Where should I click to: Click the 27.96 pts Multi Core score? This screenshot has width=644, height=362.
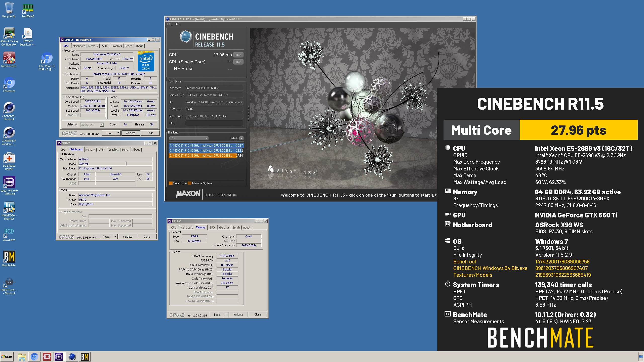[x=579, y=130]
